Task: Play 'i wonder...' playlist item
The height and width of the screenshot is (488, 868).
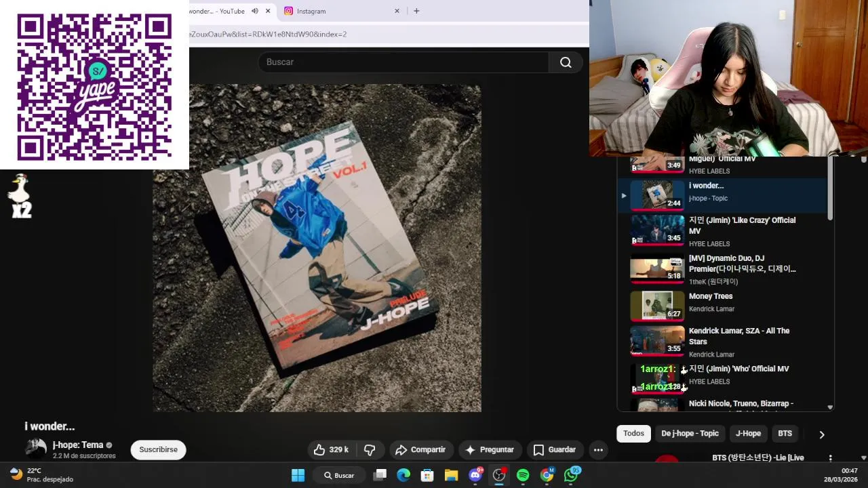Action: click(722, 195)
